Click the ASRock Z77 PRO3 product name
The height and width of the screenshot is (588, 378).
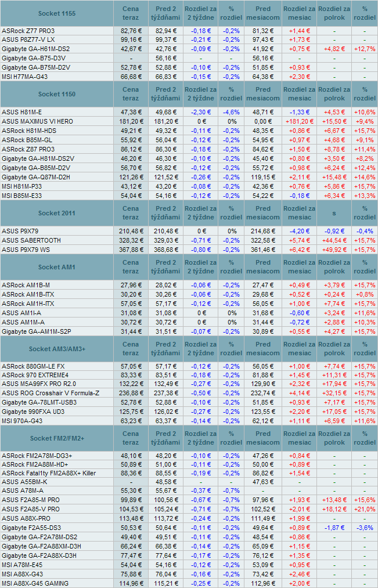28,31
